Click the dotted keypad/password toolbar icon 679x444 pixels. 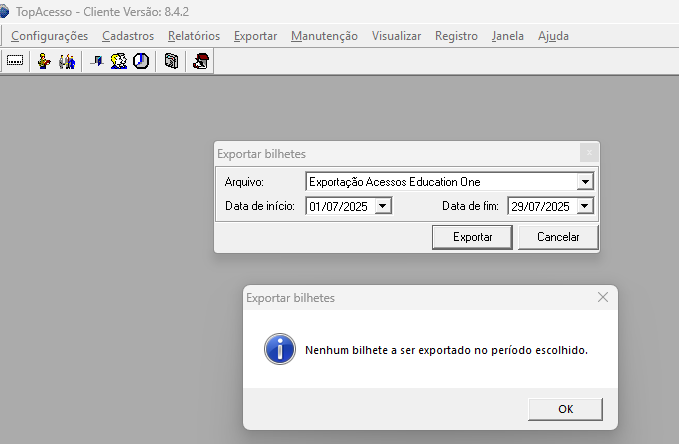(15, 61)
